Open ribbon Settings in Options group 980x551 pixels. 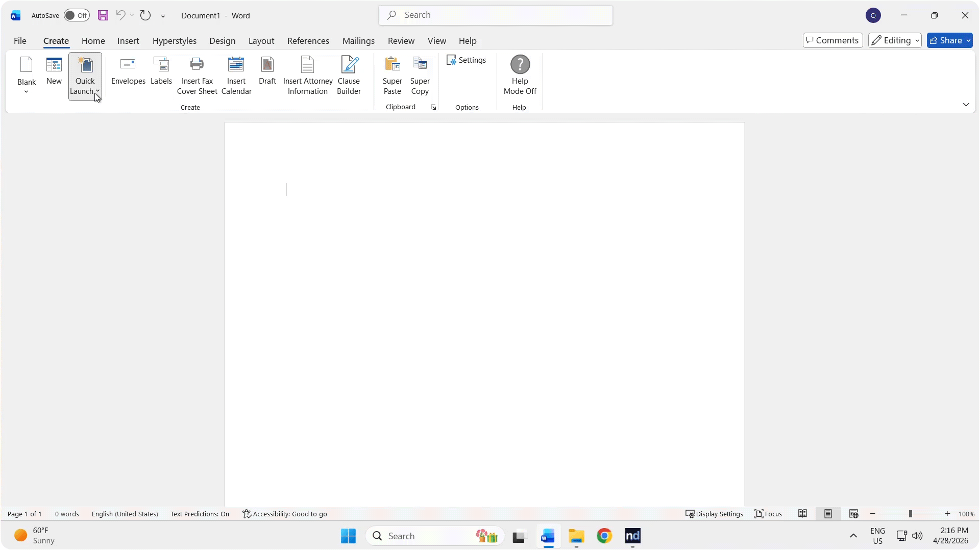pos(467,60)
